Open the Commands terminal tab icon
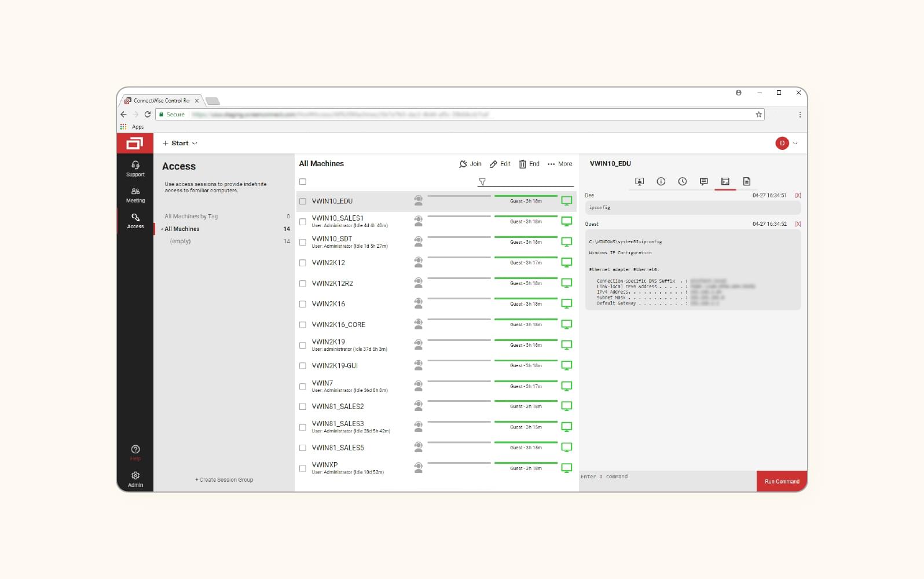This screenshot has width=924, height=579. (725, 182)
